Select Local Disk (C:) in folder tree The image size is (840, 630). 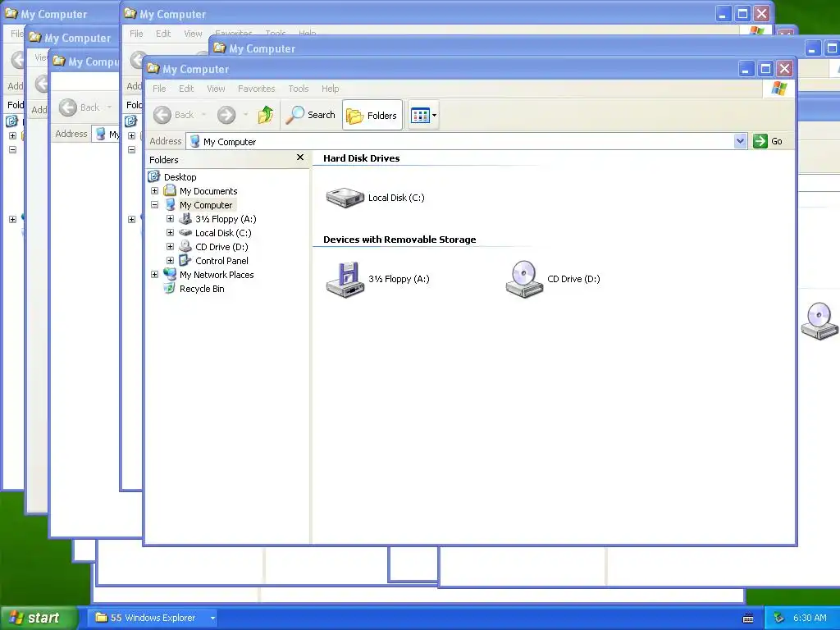223,232
